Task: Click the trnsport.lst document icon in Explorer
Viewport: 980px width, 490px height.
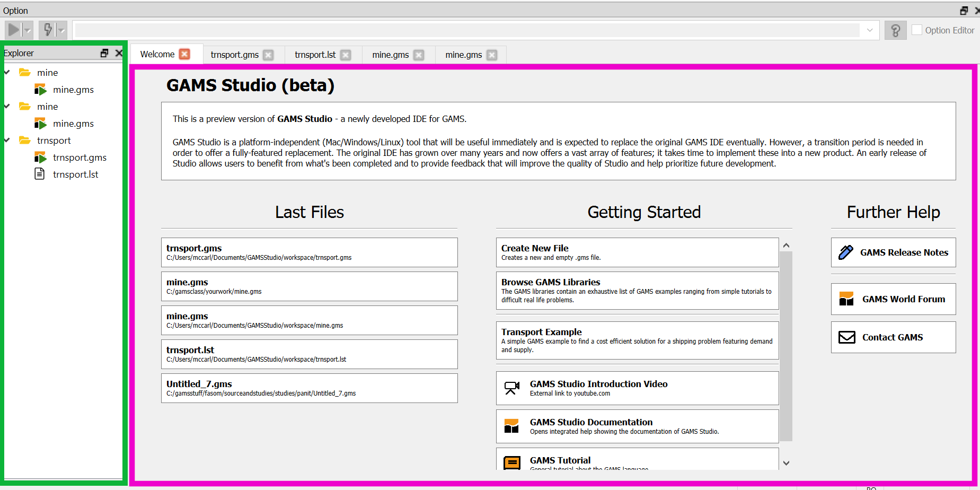Action: click(x=40, y=174)
